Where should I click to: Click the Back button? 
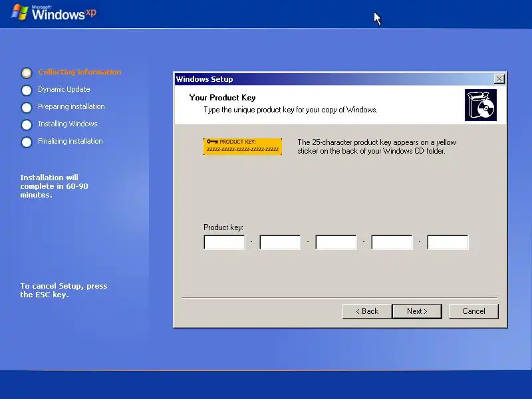(x=367, y=311)
